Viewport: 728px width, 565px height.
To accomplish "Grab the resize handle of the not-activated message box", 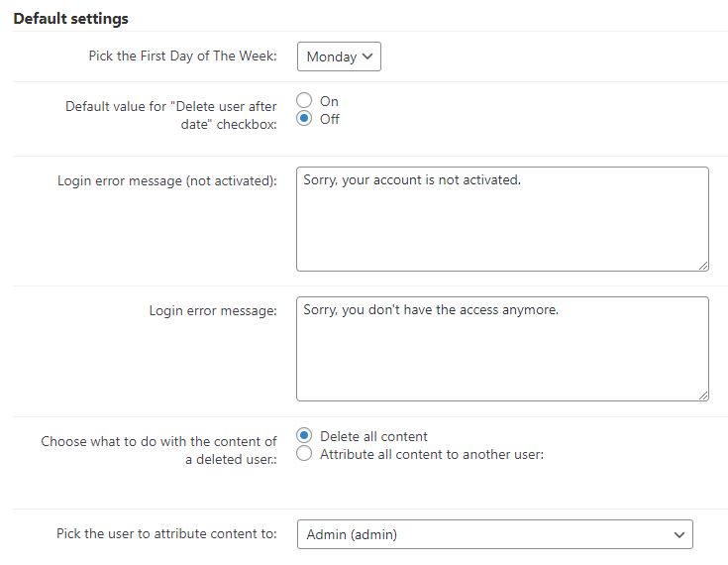I will tap(703, 266).
